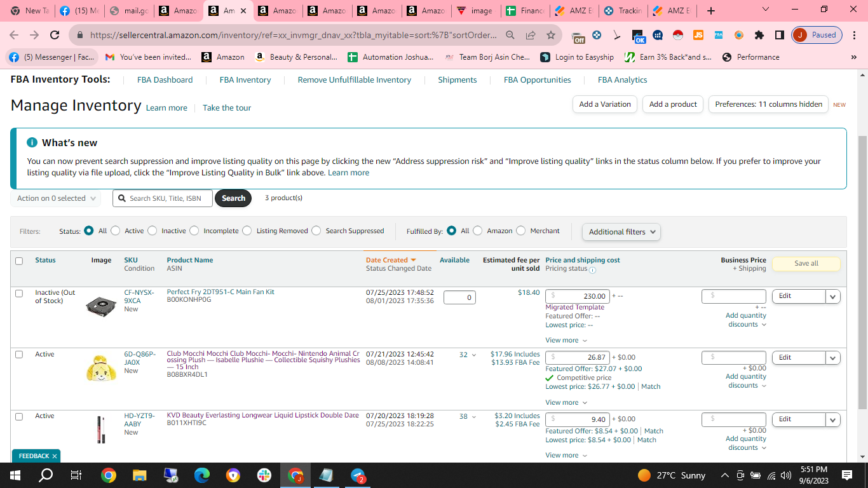Click the What's new info icon
Screen dimensions: 868x488
[32, 142]
